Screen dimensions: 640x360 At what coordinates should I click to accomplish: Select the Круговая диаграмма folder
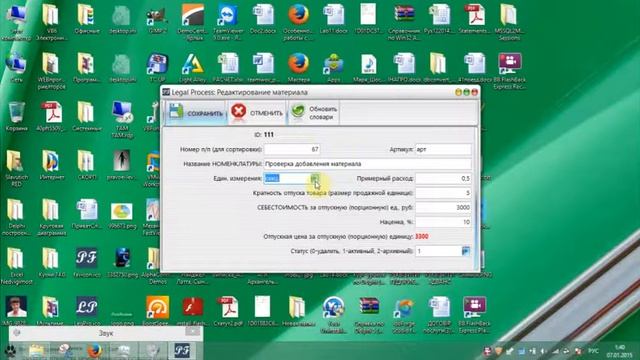pos(51,216)
